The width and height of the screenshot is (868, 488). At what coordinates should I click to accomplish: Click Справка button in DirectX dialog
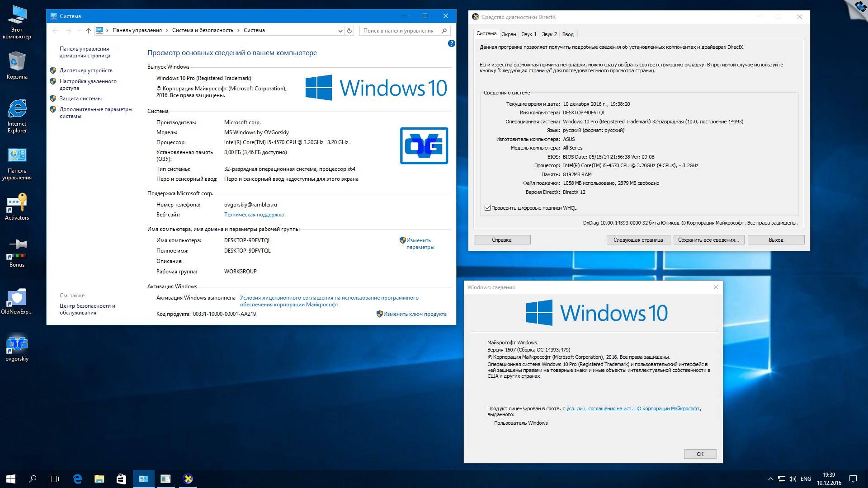tap(502, 240)
